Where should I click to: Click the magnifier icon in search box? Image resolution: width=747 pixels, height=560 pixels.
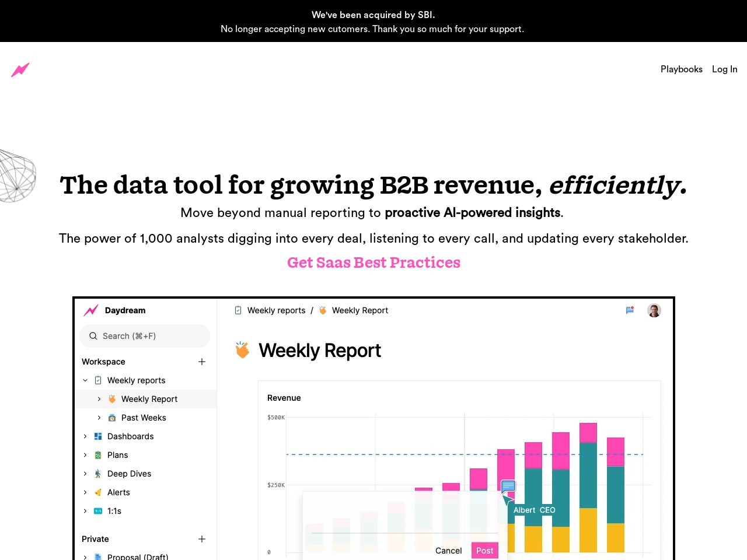coord(93,336)
